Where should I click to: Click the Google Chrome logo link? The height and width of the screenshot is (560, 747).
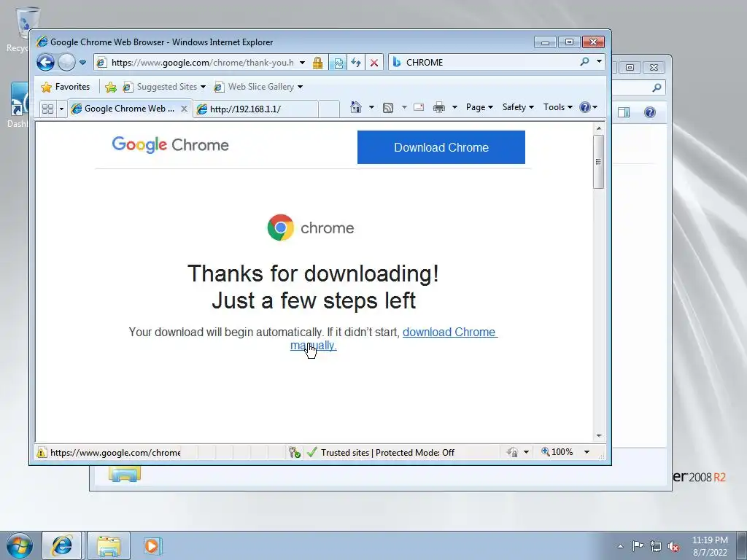pyautogui.click(x=170, y=144)
